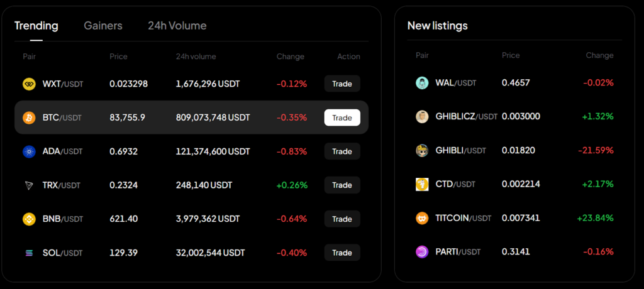Open the TITCOIN/USDT pair link
This screenshot has width=644, height=289.
tap(463, 218)
